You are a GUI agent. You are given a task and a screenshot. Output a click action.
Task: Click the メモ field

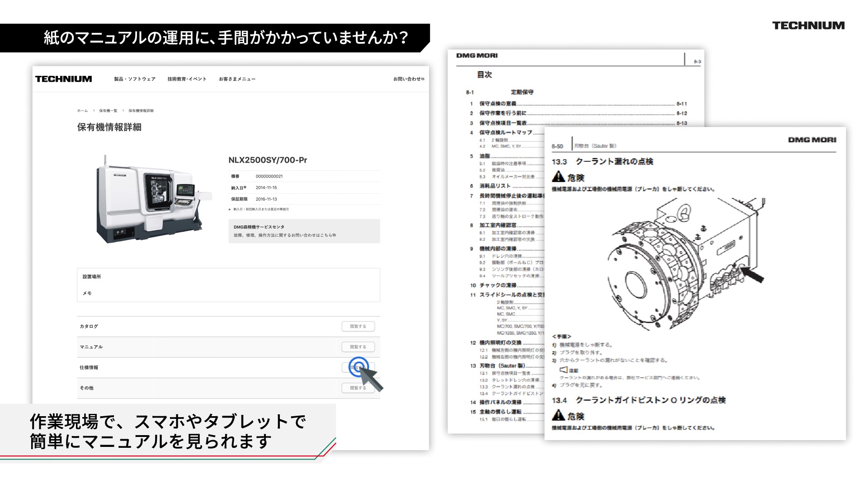click(228, 293)
